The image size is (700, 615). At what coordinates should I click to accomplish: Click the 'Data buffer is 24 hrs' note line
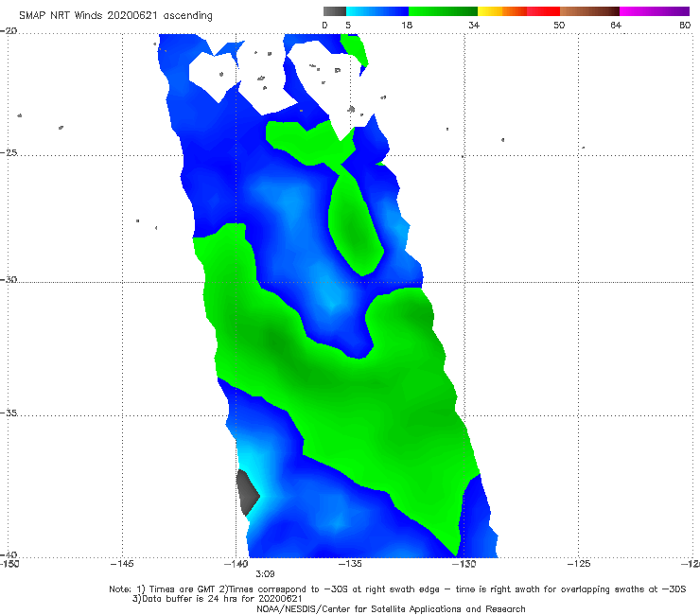pos(218,599)
